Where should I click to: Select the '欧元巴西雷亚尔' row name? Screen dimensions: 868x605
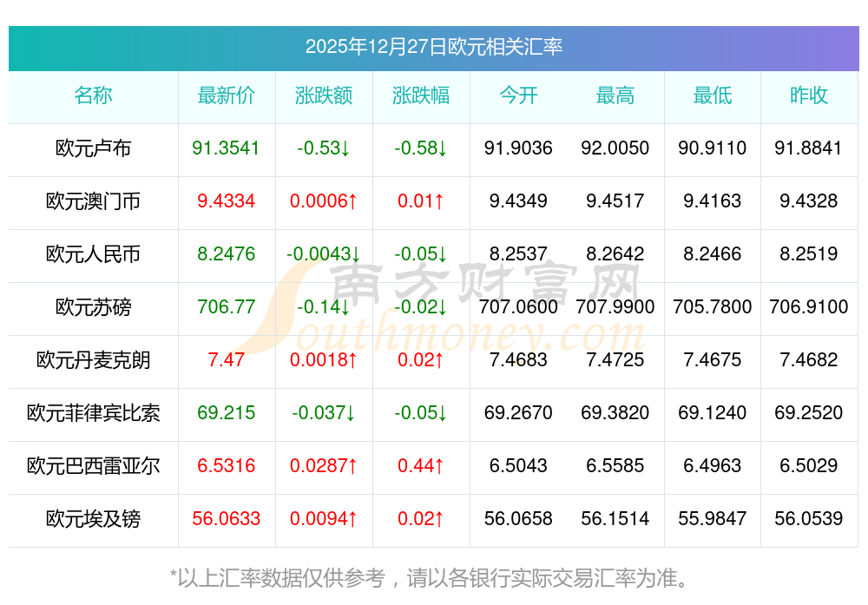(x=93, y=465)
